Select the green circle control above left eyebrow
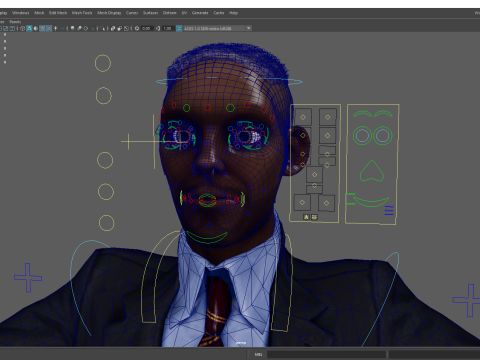The width and height of the screenshot is (480, 360). (187, 108)
